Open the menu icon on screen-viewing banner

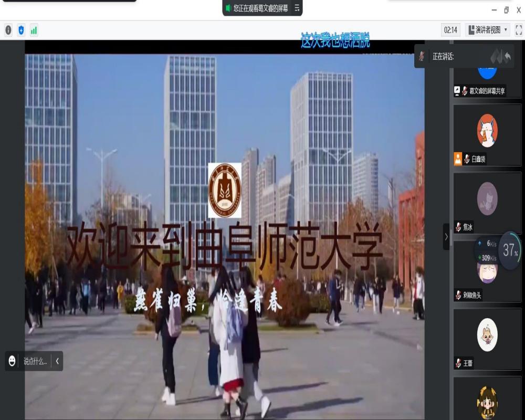(297, 8)
